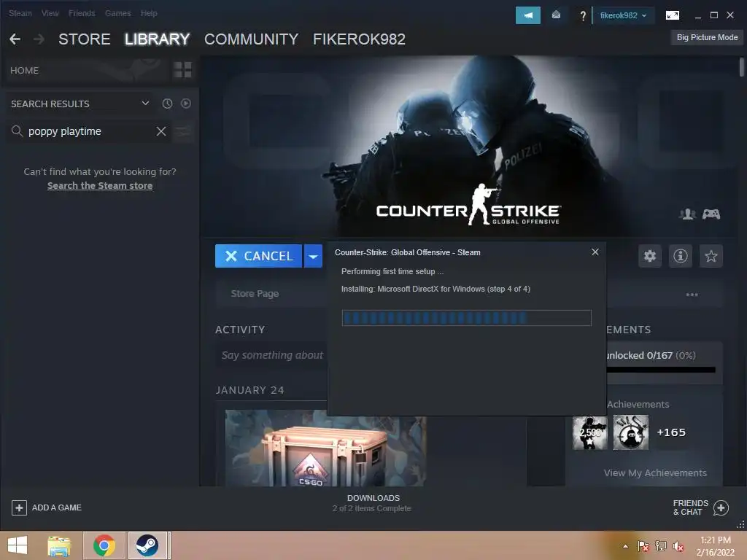Screen dimensions: 747x560
Task: Open the Downloads status area
Action: [x=373, y=503]
